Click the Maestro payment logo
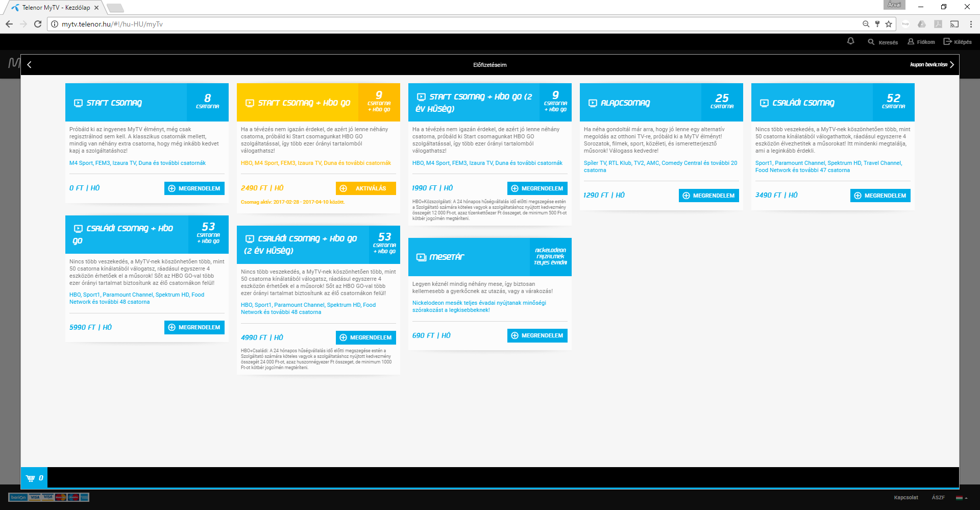 [73, 497]
